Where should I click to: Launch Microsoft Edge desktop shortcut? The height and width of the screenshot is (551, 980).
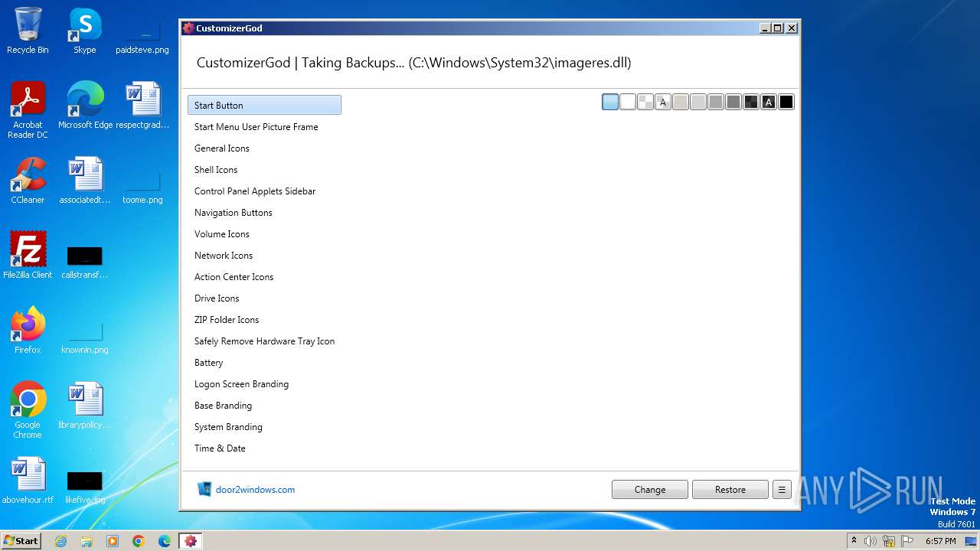85,106
